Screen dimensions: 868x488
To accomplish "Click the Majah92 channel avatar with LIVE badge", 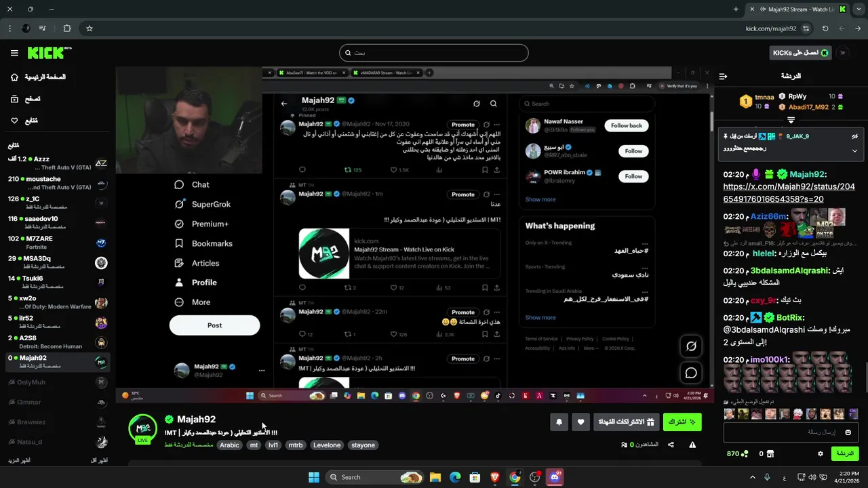I will [143, 428].
